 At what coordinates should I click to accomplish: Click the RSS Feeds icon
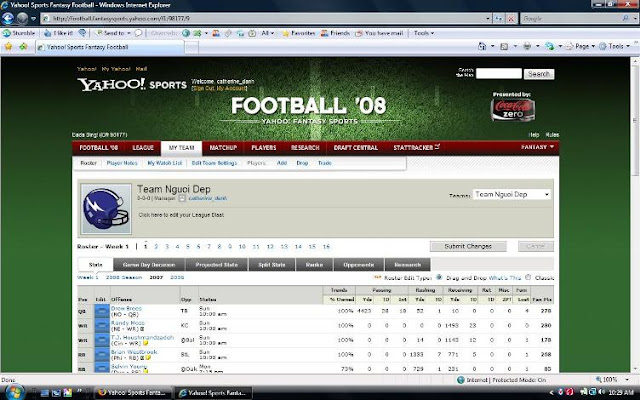tap(504, 47)
